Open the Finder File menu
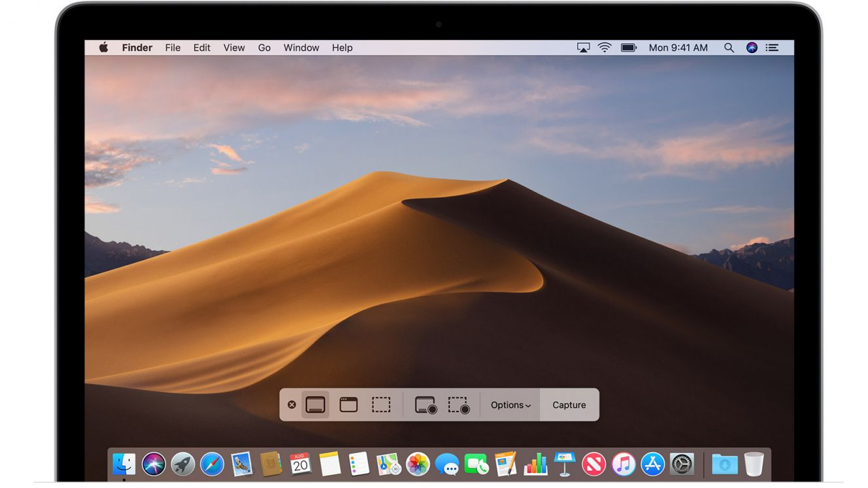The width and height of the screenshot is (868, 488). [172, 47]
